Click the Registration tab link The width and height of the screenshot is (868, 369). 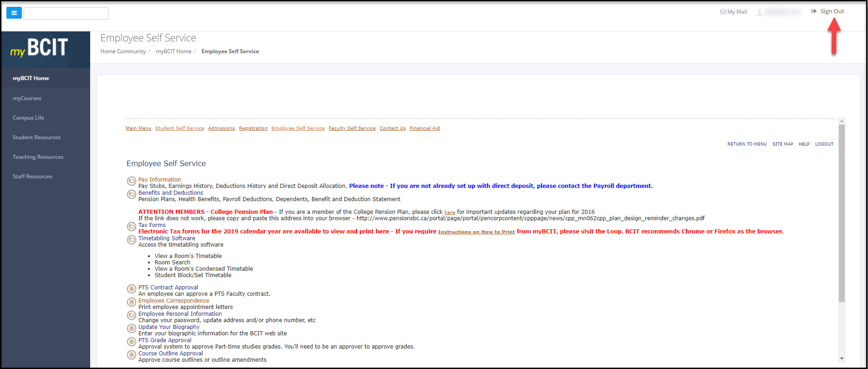(253, 128)
